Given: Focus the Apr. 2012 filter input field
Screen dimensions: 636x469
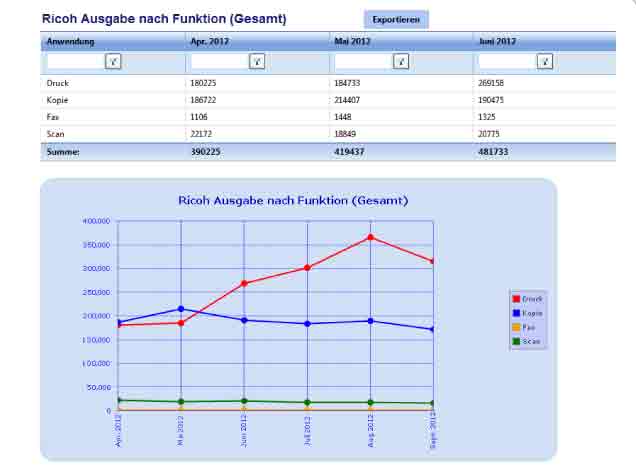Looking at the screenshot, I should click(x=220, y=62).
